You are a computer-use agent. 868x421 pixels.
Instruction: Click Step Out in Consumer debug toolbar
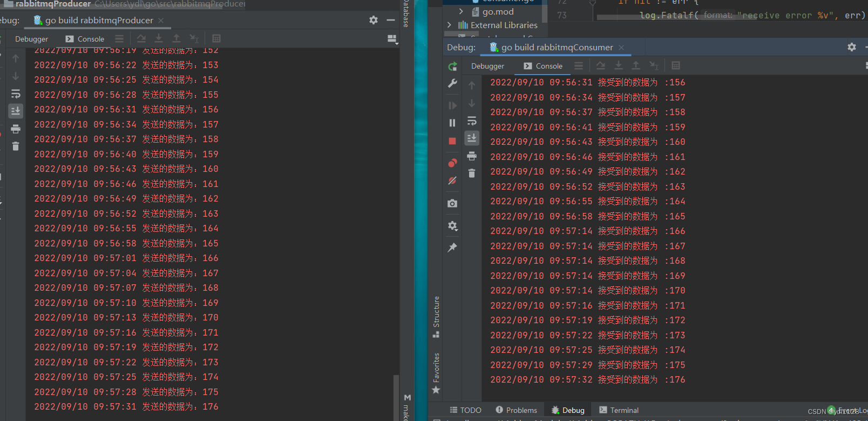(636, 65)
